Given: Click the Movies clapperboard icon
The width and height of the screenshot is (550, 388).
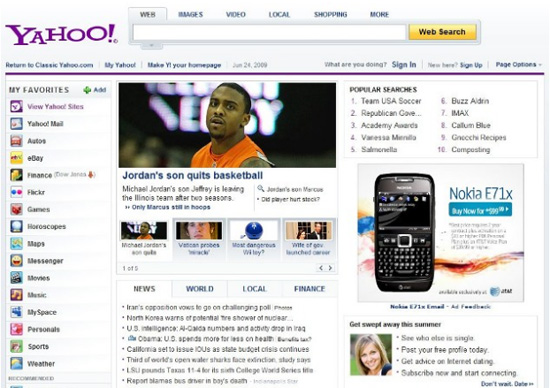Looking at the screenshot, I should click(x=16, y=278).
